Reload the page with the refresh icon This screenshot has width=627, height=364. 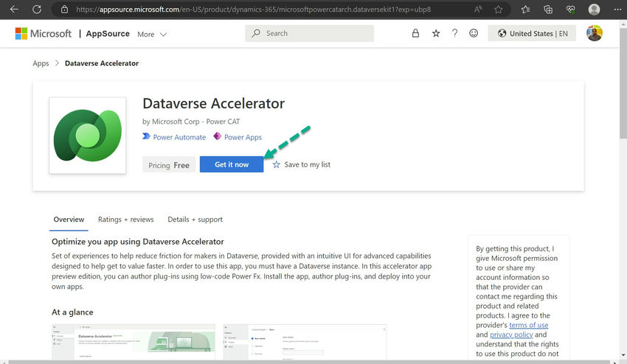coord(37,9)
